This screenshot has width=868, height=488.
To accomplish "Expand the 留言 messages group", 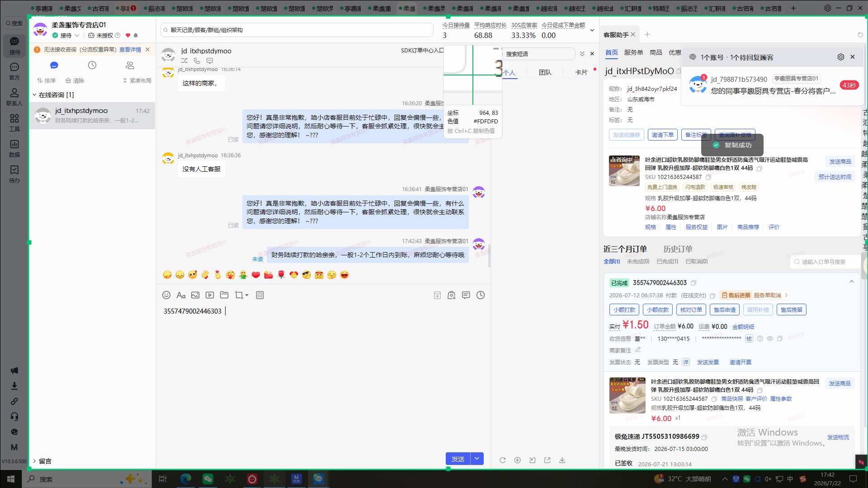I will [34, 461].
